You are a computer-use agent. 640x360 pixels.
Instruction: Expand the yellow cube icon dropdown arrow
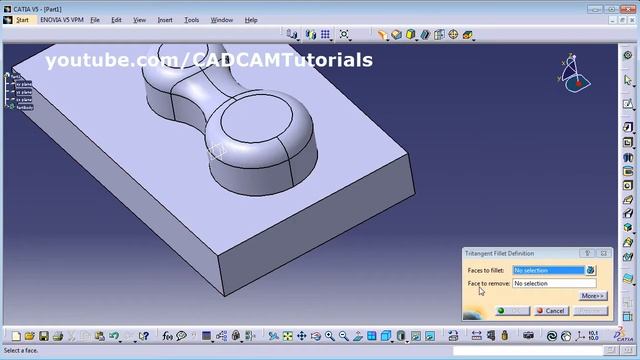point(416,39)
